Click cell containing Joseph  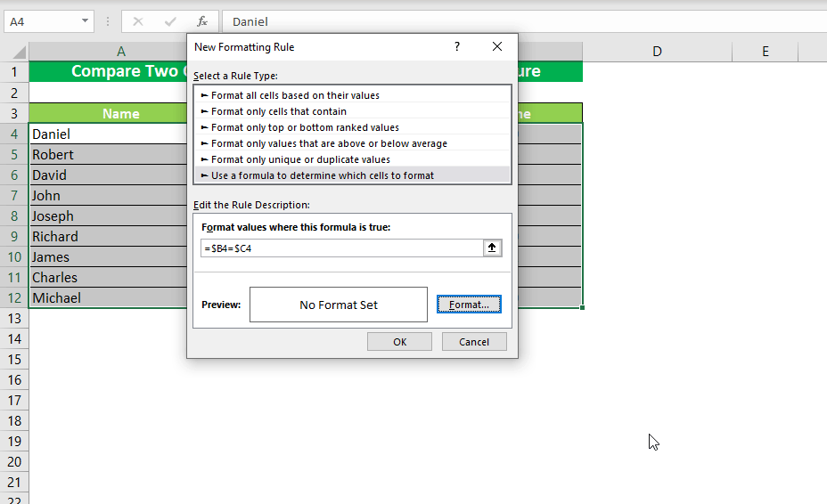[x=108, y=216]
